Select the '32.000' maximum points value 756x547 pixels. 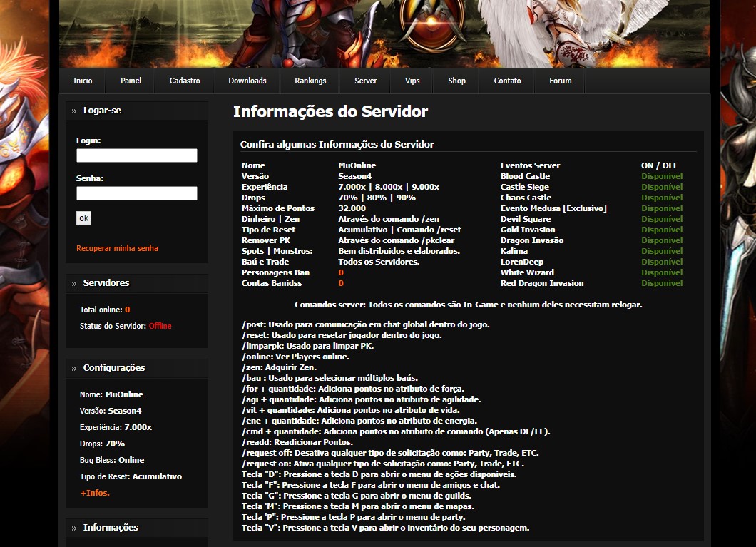pos(352,208)
